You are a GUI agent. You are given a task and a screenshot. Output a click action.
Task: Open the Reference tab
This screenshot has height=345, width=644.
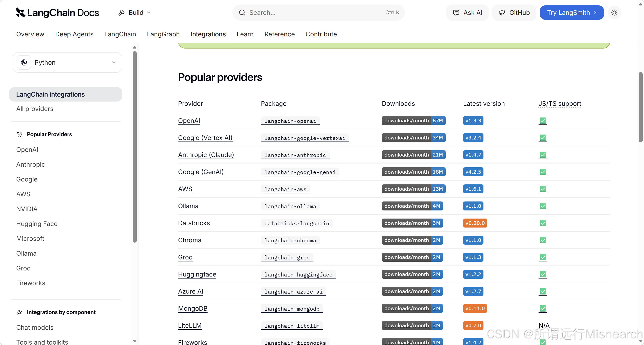pyautogui.click(x=280, y=34)
